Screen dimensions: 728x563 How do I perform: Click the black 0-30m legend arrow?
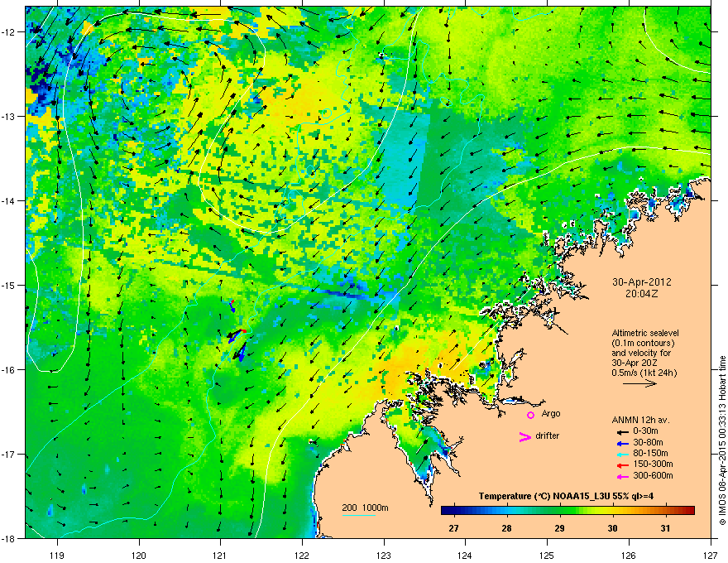622,431
